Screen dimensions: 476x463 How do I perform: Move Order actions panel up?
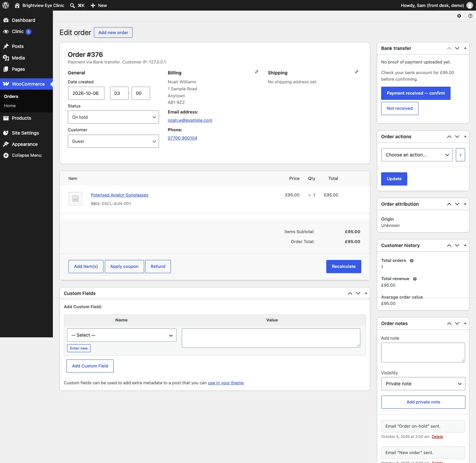point(449,137)
